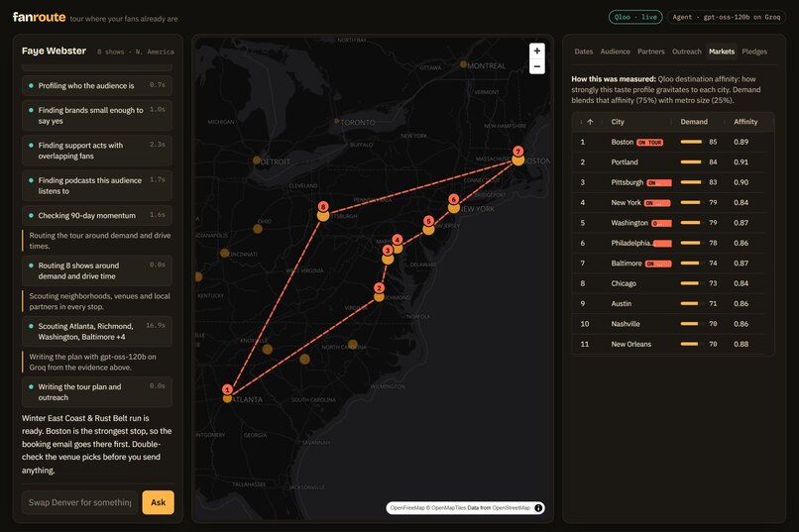Click the Ask button

tap(158, 502)
